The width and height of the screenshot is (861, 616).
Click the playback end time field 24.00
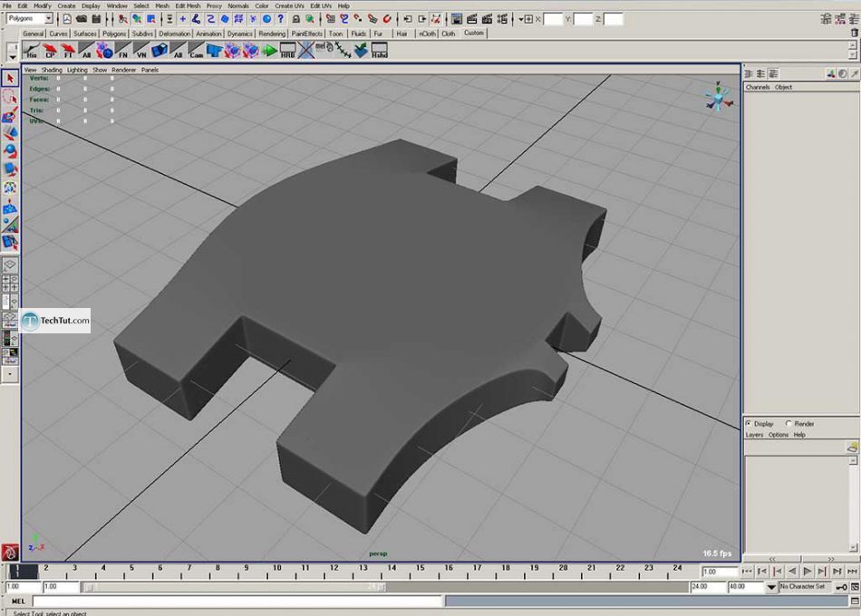709,586
